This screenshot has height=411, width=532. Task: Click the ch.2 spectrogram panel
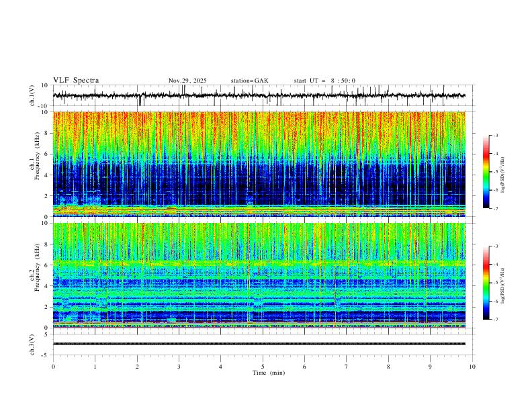tap(259, 275)
